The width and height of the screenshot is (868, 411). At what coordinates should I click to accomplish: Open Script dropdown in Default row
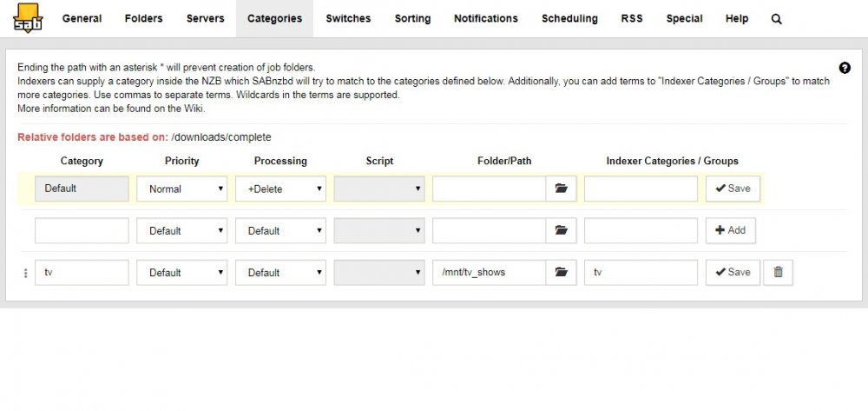tap(379, 189)
